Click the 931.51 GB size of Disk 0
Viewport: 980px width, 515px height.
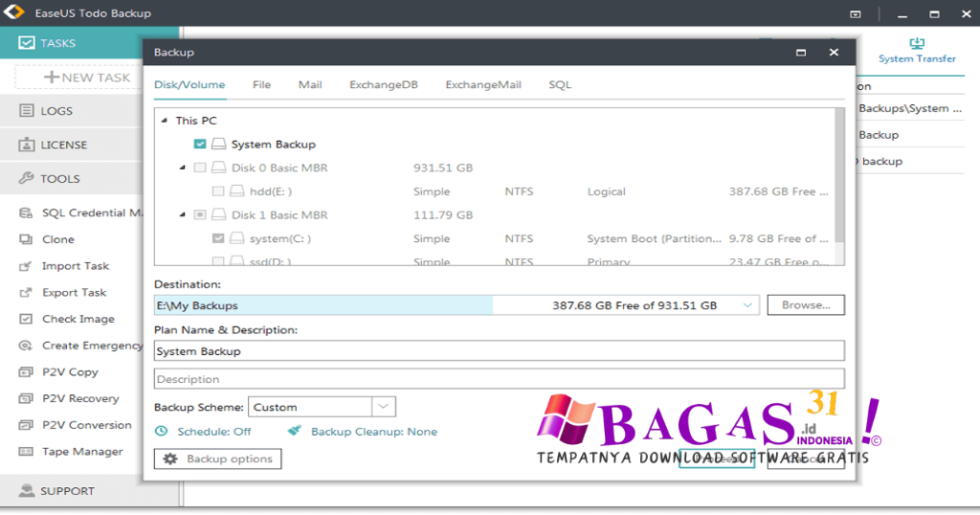click(443, 168)
